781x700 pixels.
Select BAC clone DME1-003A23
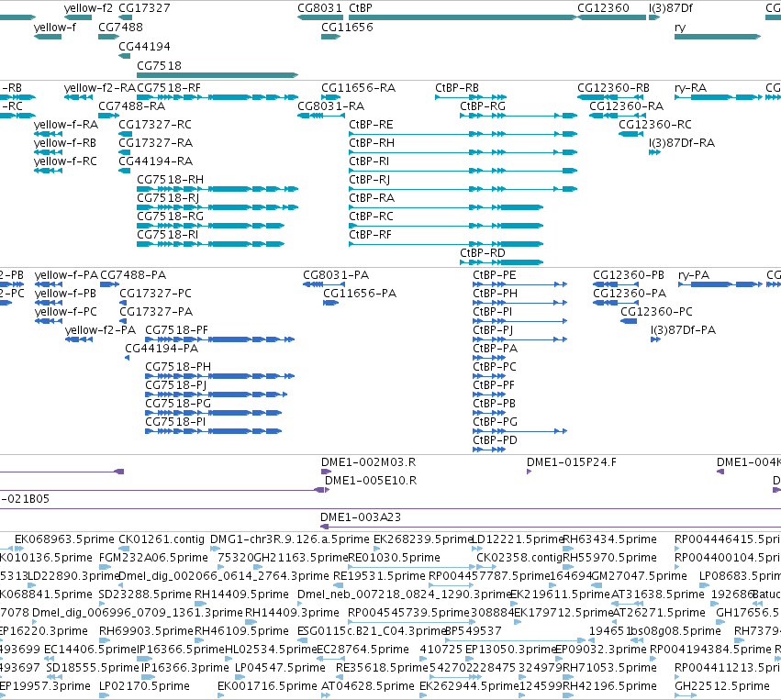[x=551, y=527]
